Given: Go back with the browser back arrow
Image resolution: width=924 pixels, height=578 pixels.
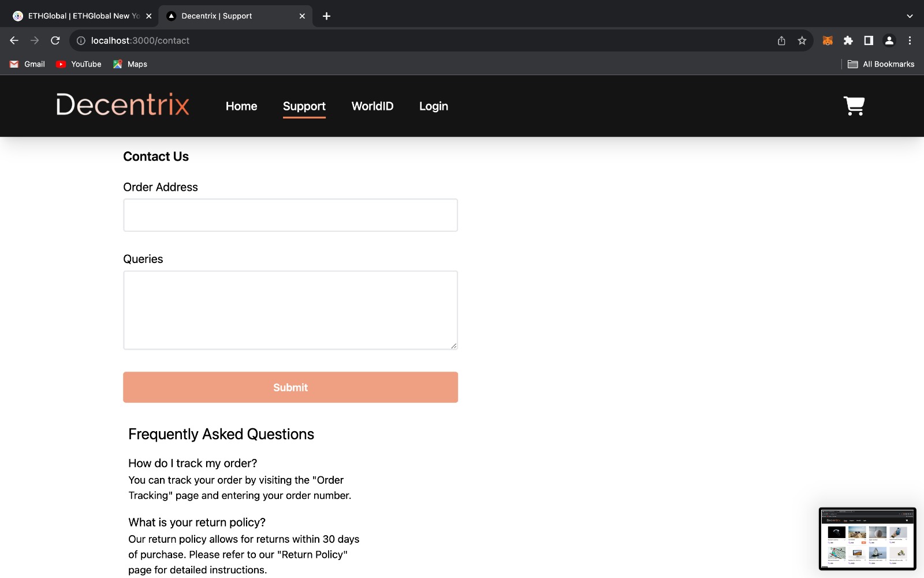Looking at the screenshot, I should (x=14, y=40).
